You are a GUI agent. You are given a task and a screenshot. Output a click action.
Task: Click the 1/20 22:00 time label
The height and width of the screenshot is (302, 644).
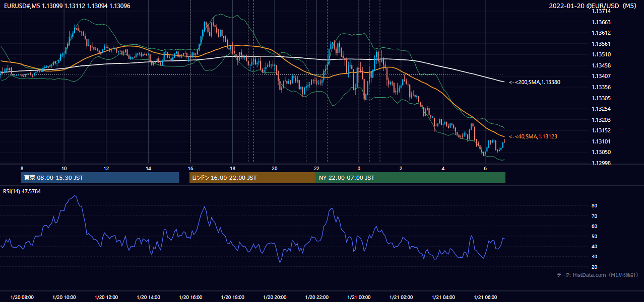[316, 297]
